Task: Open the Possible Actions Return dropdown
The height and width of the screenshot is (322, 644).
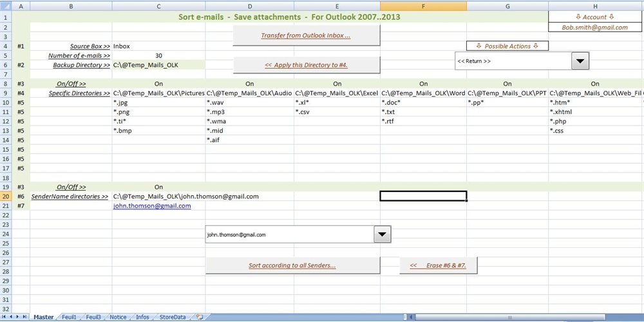Action: click(580, 61)
